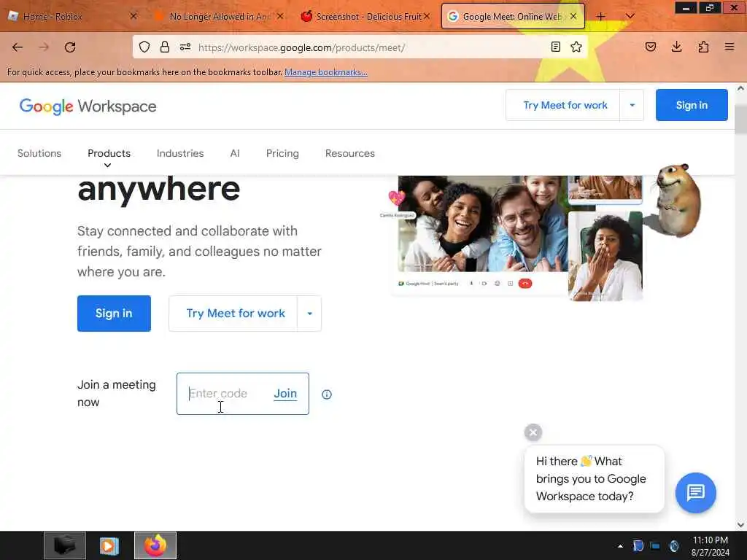The width and height of the screenshot is (747, 560).
Task: Open the round blue tray icon
Action: [x=673, y=545]
